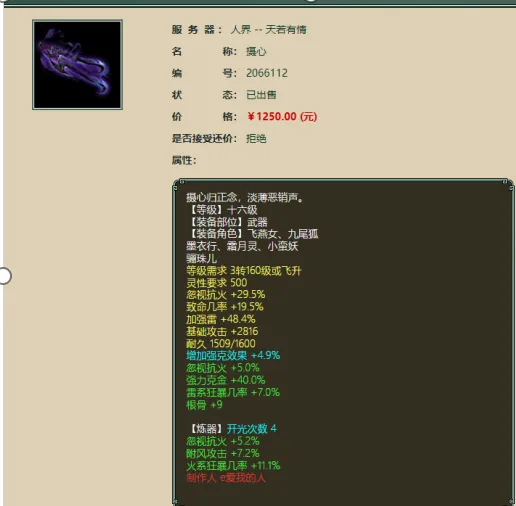The image size is (516, 506).
Task: Click the 服务器: label
Action: pos(197,30)
